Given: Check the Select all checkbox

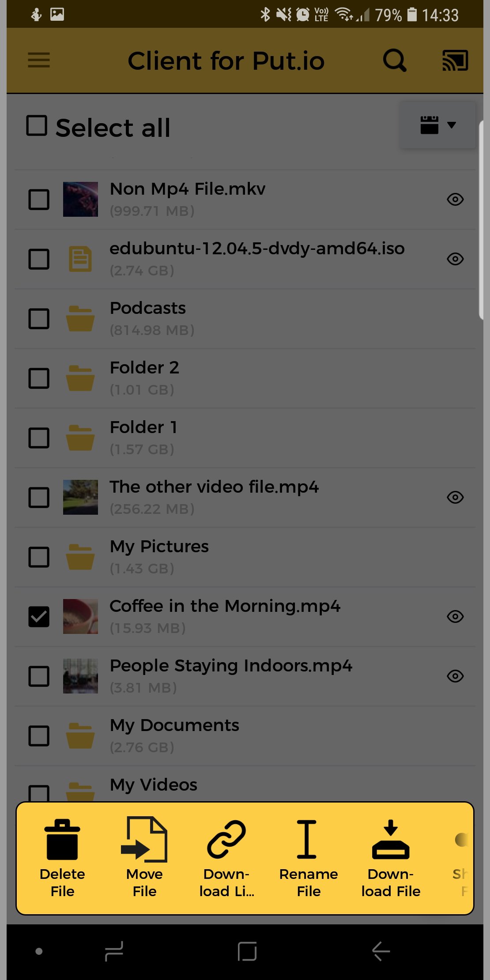Looking at the screenshot, I should click(x=37, y=126).
